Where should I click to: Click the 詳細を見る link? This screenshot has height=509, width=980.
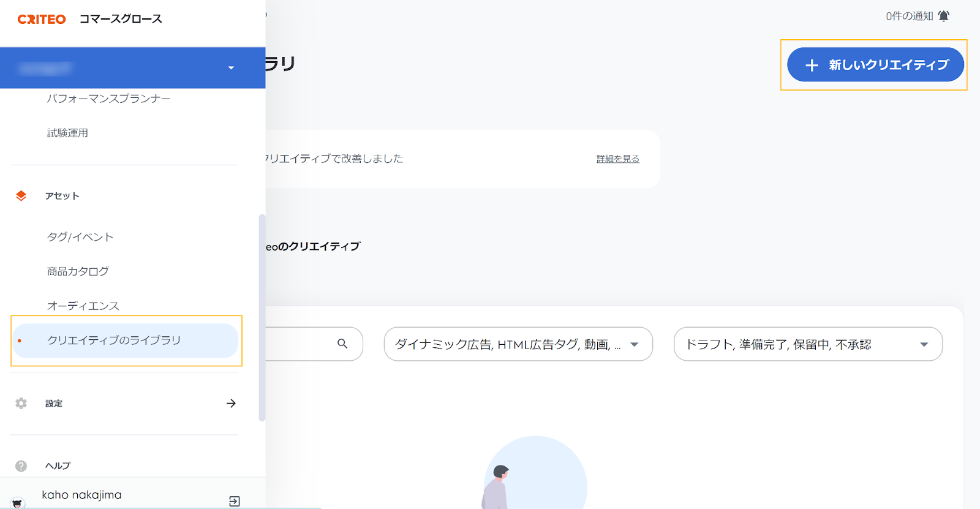617,159
